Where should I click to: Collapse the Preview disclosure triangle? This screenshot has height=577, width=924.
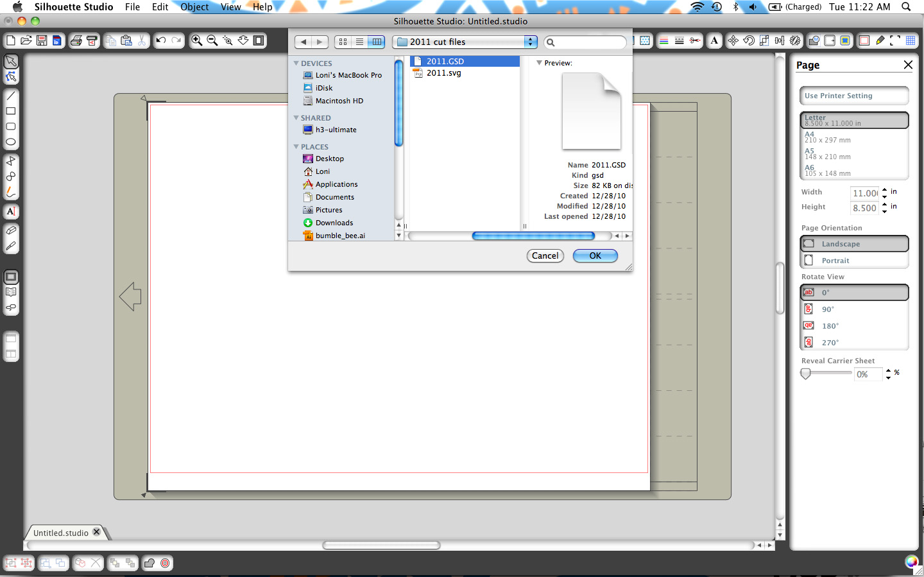tap(539, 62)
